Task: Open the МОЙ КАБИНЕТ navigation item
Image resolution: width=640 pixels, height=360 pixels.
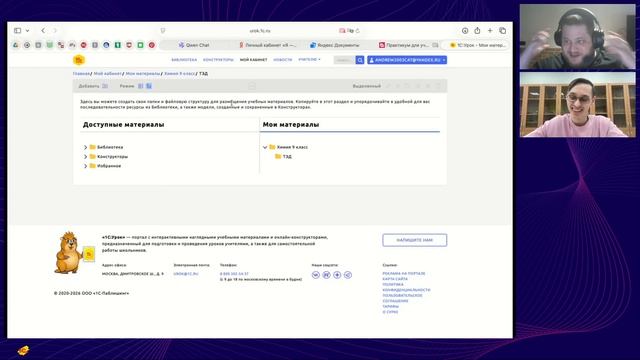Action: coord(253,60)
